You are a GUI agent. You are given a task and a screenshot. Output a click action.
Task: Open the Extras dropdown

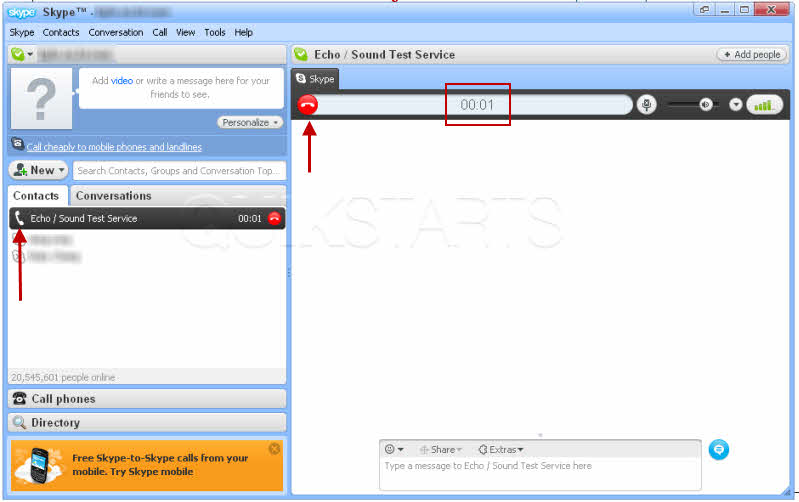click(x=500, y=450)
